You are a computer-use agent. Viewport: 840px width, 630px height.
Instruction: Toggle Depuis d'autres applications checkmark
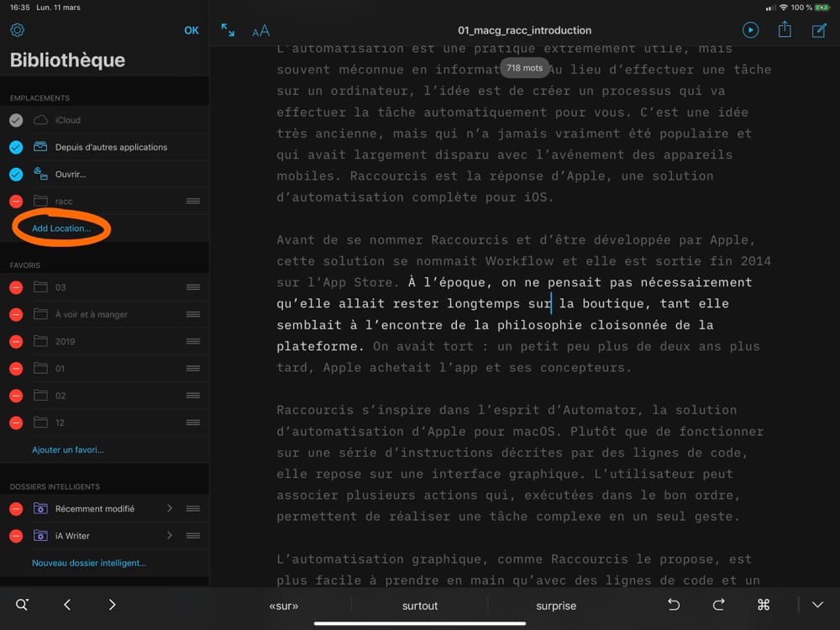(16, 147)
